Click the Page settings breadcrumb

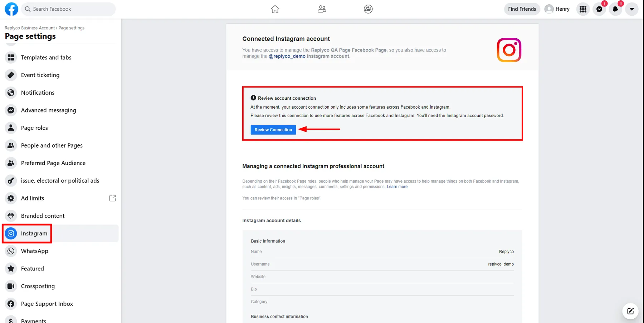point(72,28)
